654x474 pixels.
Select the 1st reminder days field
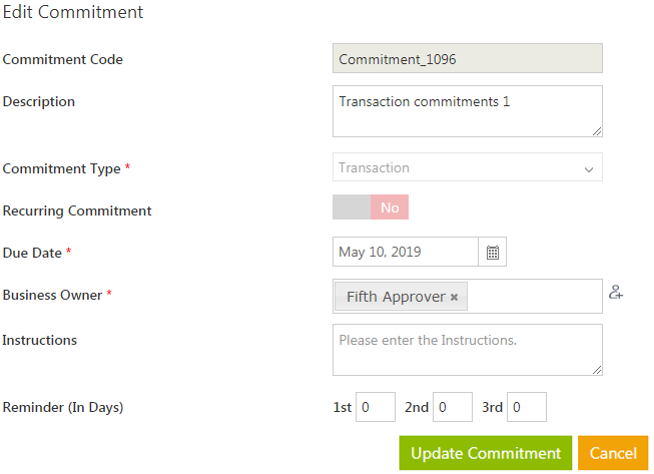(375, 408)
